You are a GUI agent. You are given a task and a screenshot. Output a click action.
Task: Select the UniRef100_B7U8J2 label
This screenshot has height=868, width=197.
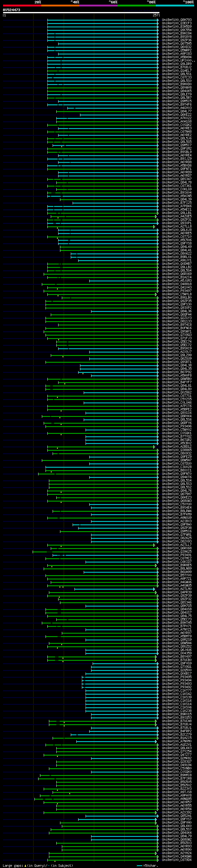[x=177, y=67]
